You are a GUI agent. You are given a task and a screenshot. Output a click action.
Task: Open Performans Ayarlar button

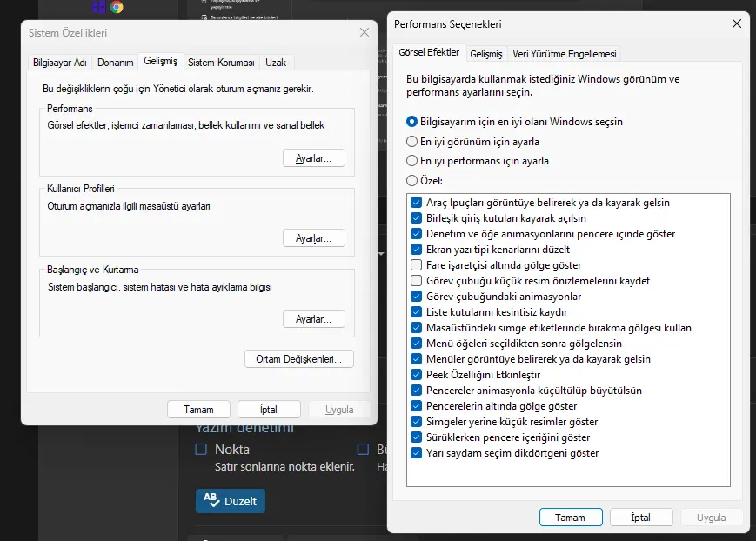(314, 158)
